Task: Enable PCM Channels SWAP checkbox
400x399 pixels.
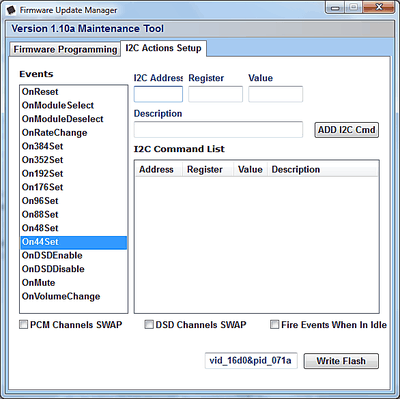Action: click(x=23, y=324)
